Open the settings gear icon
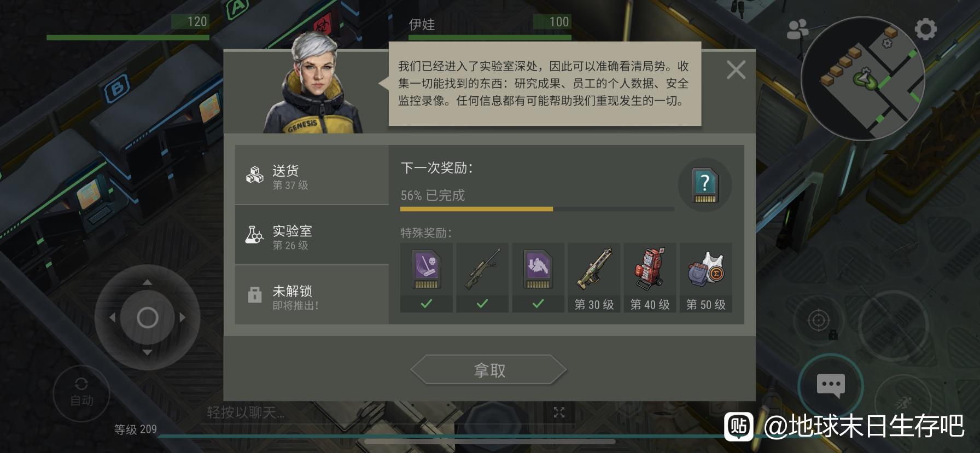 pos(925,29)
